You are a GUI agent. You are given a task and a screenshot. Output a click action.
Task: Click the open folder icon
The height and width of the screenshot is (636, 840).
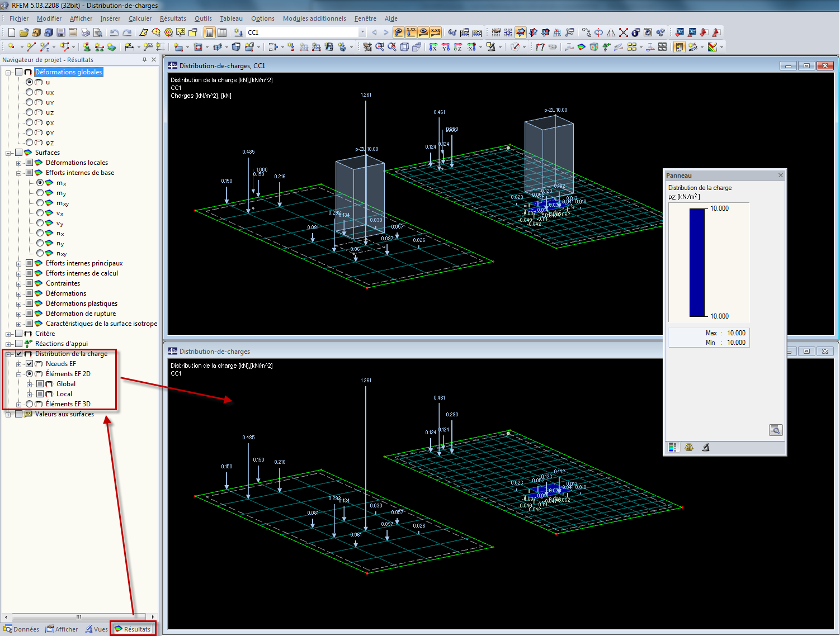23,32
